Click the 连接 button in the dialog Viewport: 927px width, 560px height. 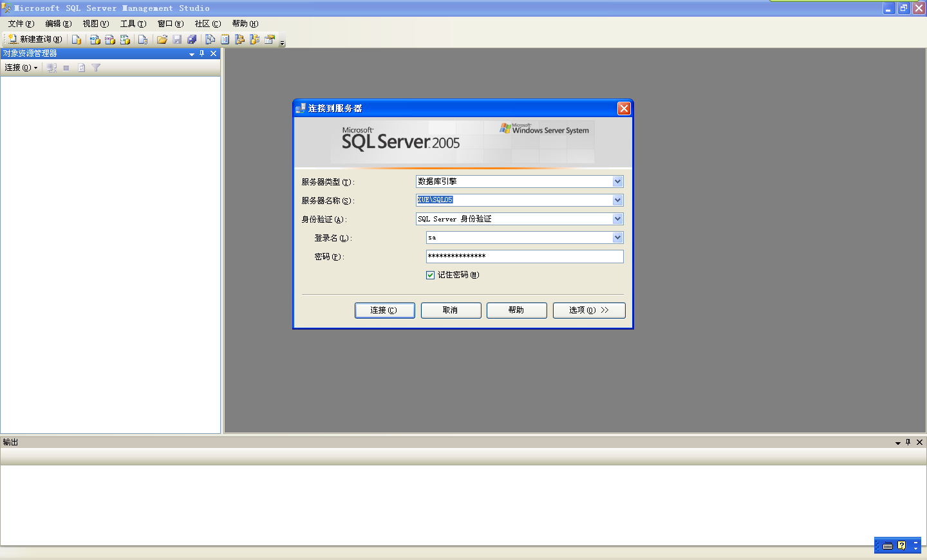[x=384, y=310]
